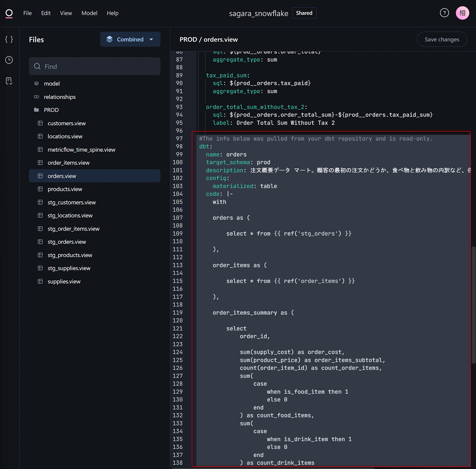Click the table icon beside stg_orders.view
The width and height of the screenshot is (476, 469).
pos(40,242)
